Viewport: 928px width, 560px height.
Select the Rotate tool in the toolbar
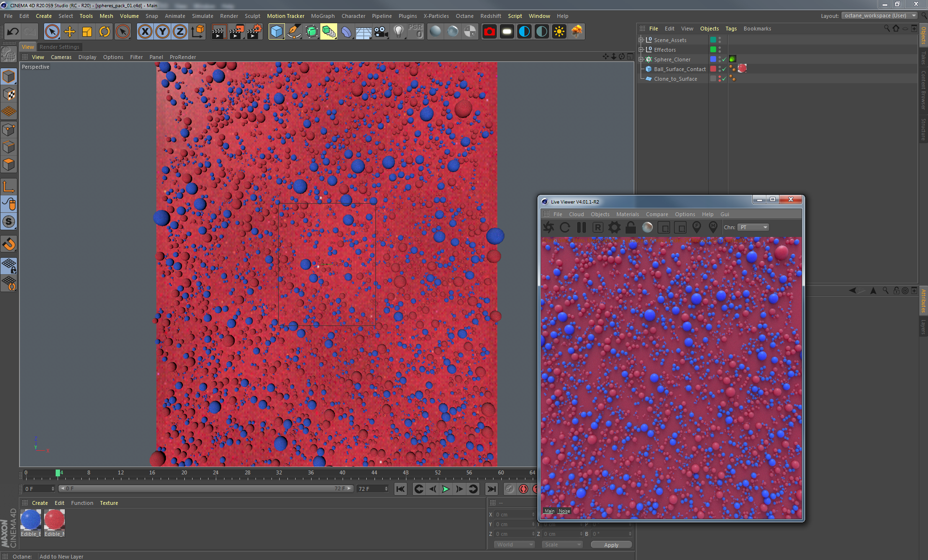[105, 32]
